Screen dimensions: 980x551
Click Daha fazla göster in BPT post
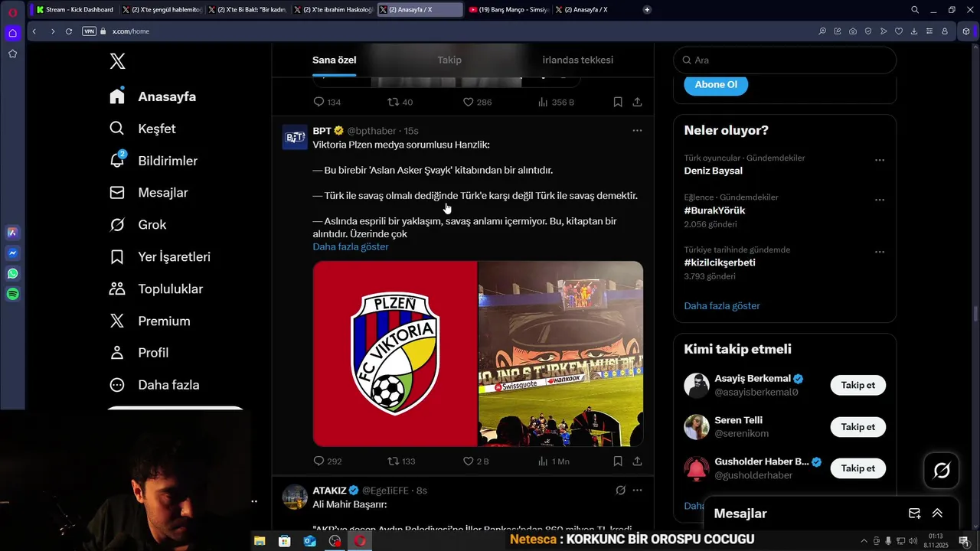(351, 246)
